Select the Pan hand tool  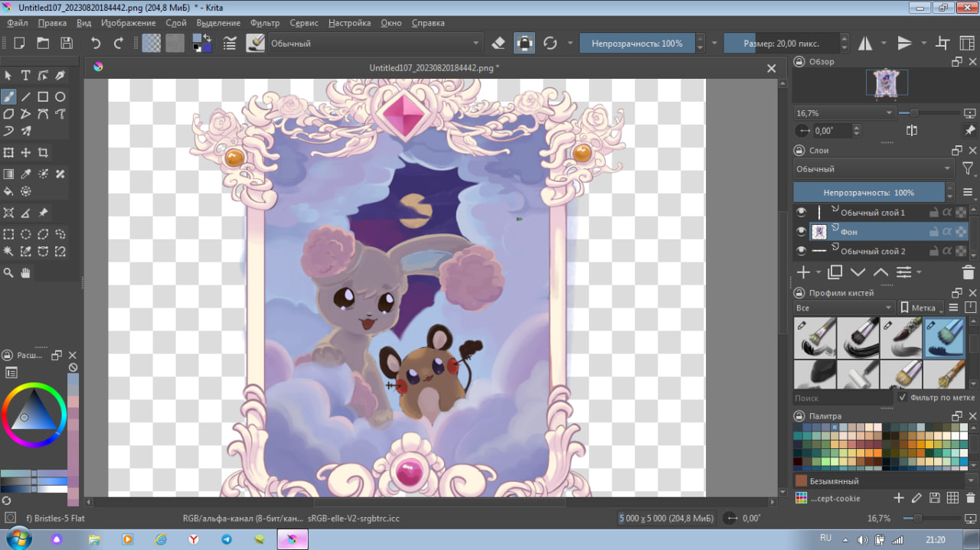(x=25, y=272)
